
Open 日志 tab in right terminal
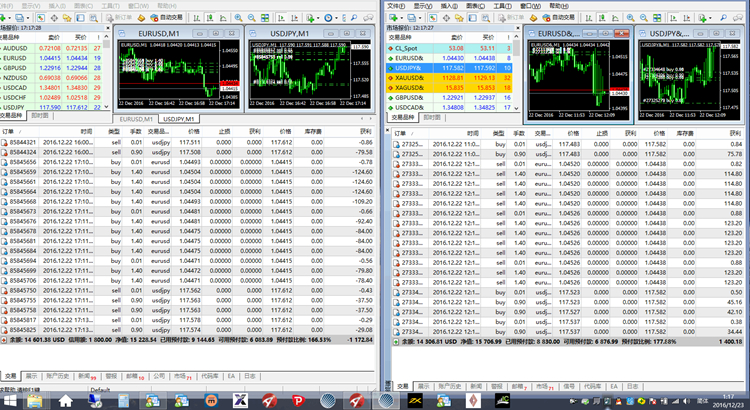(633, 386)
